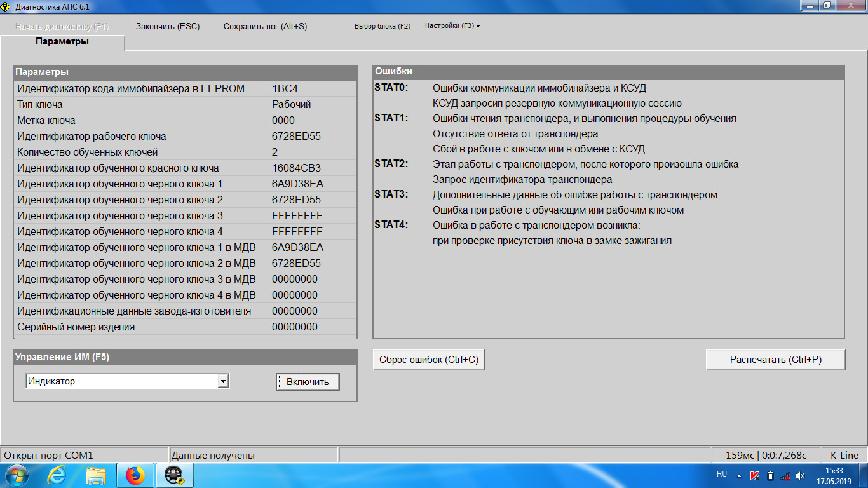Click 00000000 value for ключа 3 в МДВ
Viewport: 868px width, 488px height.
(x=295, y=280)
